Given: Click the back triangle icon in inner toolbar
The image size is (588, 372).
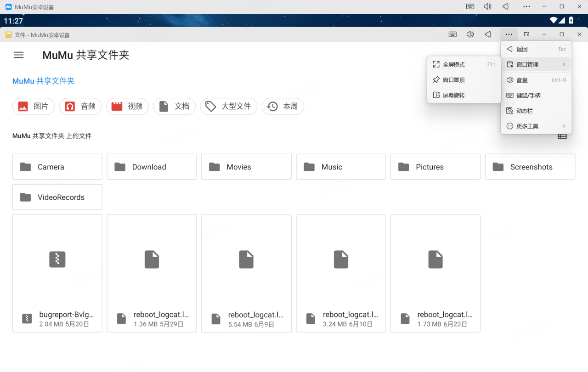Looking at the screenshot, I should (x=488, y=34).
